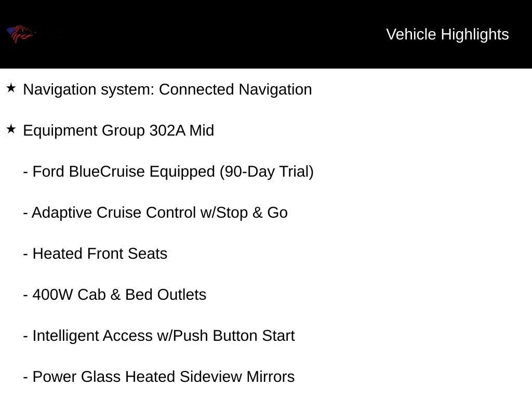
Task: Click Ford BlueCruise Equipped (90-Day Trial)
Action: click(x=168, y=171)
